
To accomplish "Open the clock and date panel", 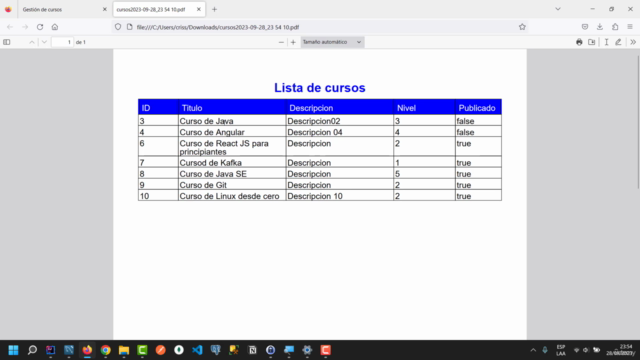I will pos(621,350).
